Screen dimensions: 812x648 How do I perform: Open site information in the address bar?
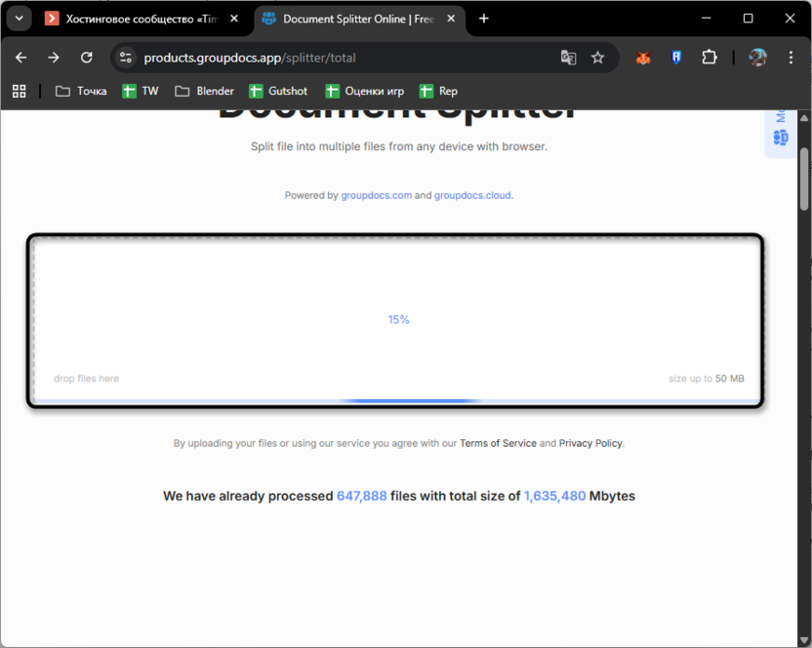(x=126, y=58)
